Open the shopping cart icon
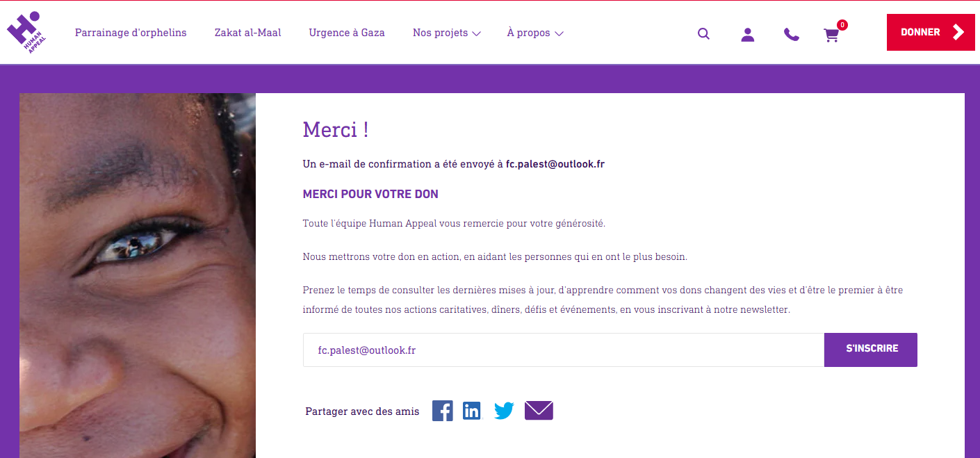This screenshot has height=458, width=980. [x=831, y=35]
